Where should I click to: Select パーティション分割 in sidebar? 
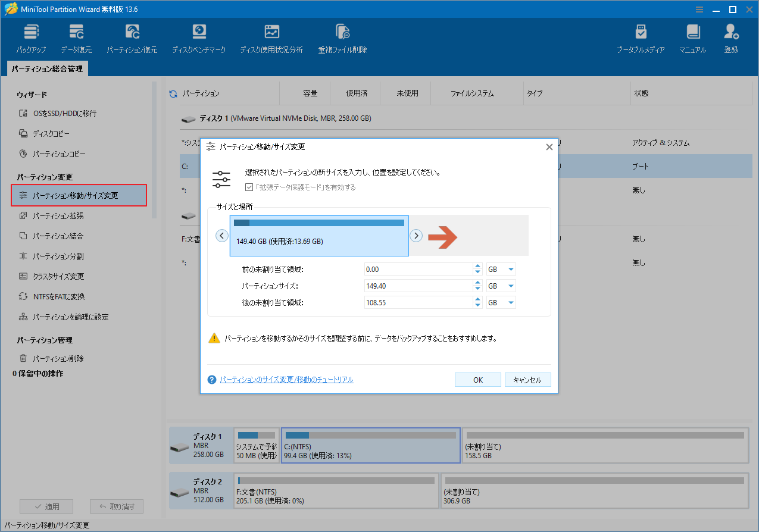click(51, 256)
